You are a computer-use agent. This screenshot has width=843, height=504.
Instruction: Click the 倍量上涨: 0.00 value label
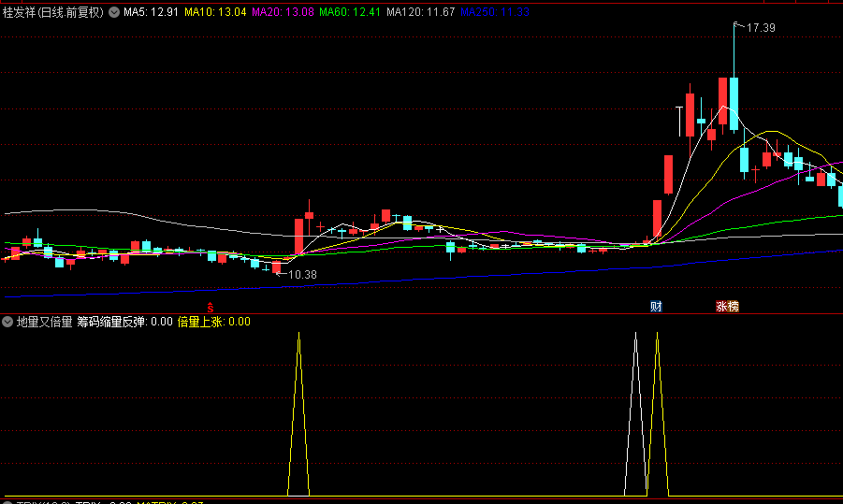pos(214,322)
